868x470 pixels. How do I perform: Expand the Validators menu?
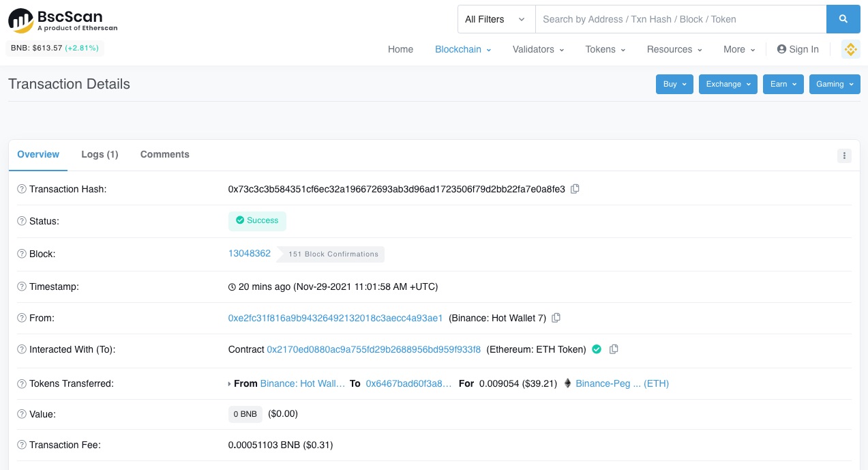(x=538, y=49)
